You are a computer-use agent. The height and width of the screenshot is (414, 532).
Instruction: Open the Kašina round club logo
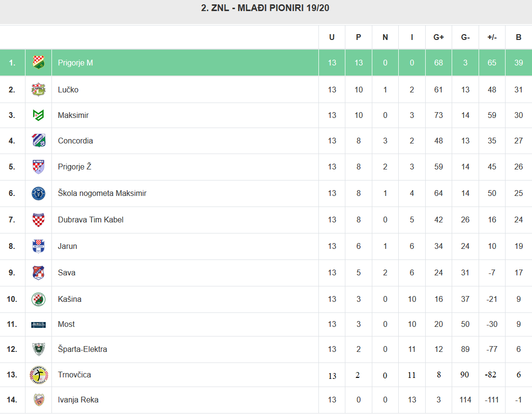coord(38,299)
